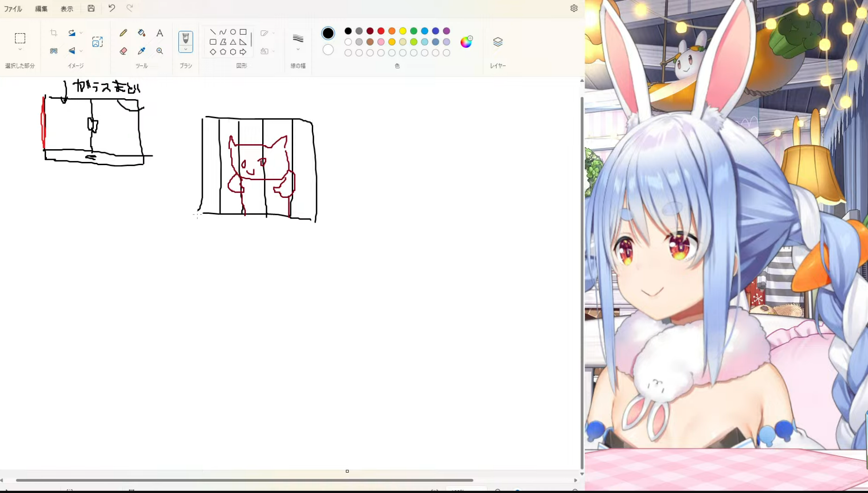This screenshot has height=493, width=868.
Task: Click the scroll right arrow
Action: [576, 480]
